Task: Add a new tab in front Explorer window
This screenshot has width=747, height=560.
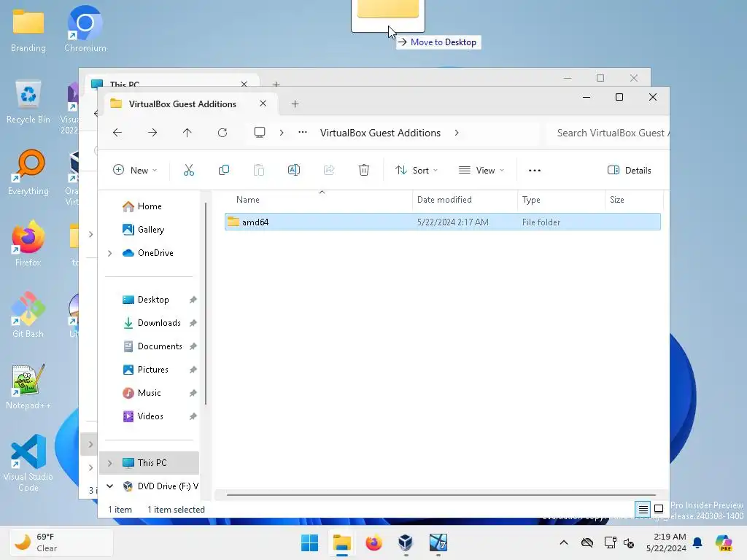Action: click(x=295, y=104)
